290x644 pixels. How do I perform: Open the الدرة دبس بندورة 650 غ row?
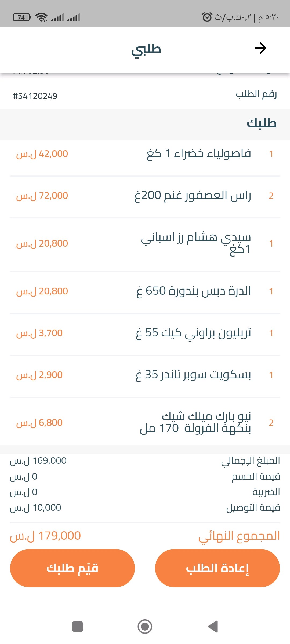[x=193, y=291]
